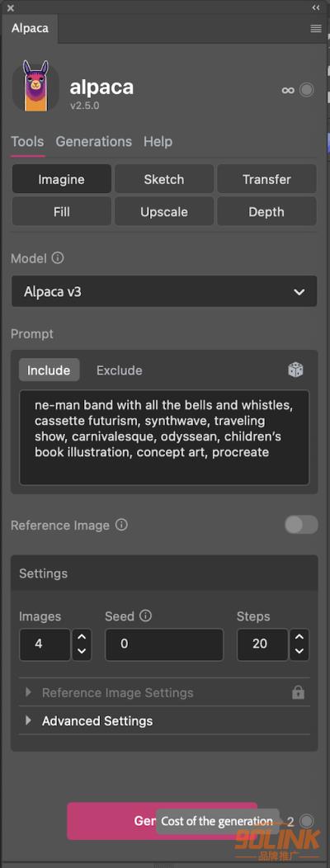The width and height of the screenshot is (330, 868).
Task: Open the panel hamburger menu icon
Action: point(316,29)
